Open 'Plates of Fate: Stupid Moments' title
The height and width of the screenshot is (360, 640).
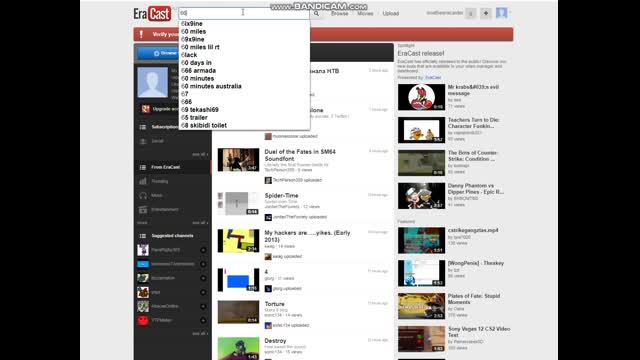coord(473,299)
